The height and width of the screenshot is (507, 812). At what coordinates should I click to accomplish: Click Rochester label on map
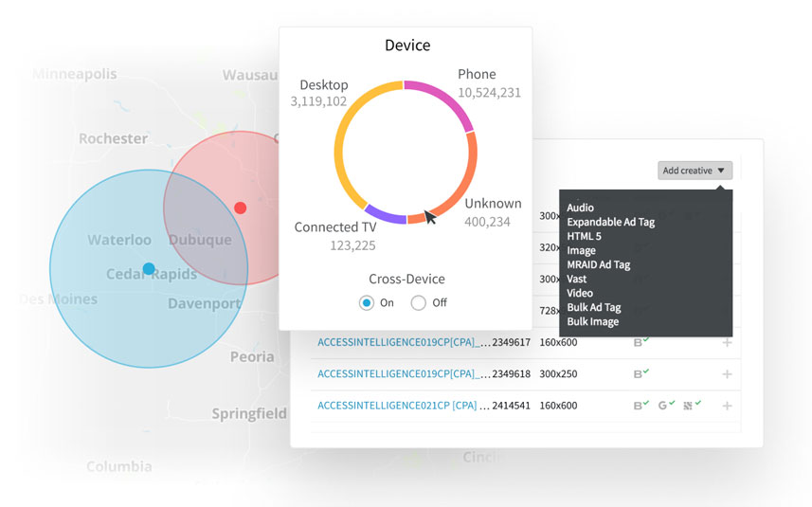(x=113, y=138)
